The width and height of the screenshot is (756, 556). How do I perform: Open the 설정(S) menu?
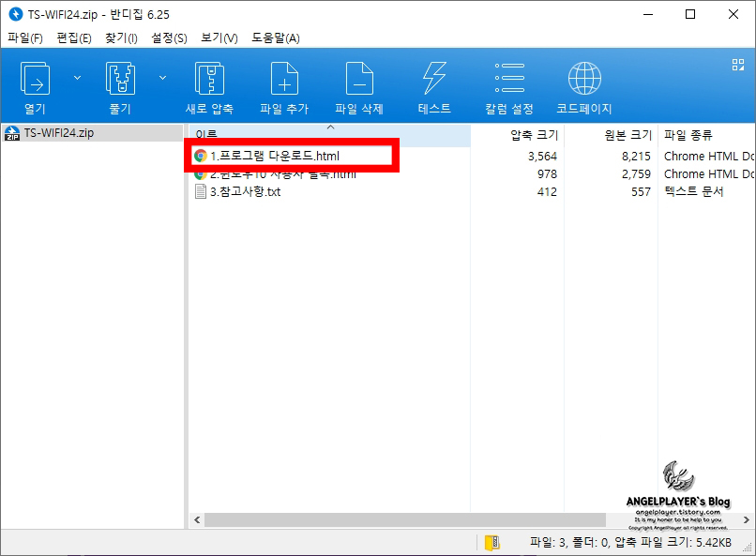point(169,38)
